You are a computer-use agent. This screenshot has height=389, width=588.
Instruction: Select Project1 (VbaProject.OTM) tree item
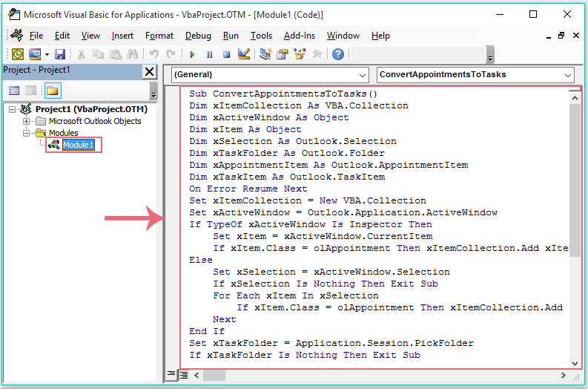[91, 109]
